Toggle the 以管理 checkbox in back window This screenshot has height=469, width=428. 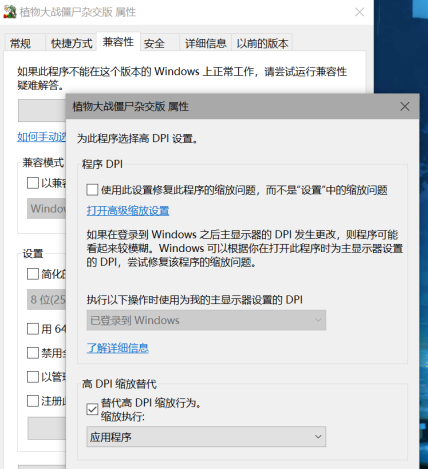pos(33,377)
